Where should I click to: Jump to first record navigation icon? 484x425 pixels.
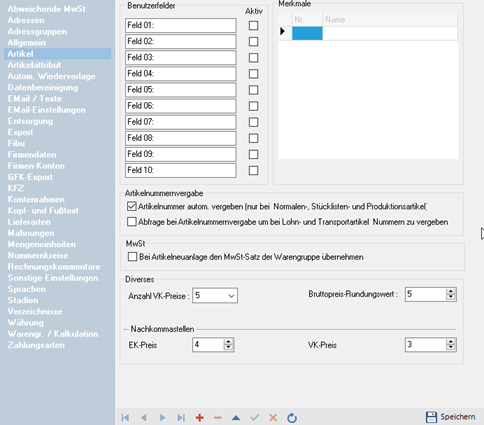pos(125,418)
